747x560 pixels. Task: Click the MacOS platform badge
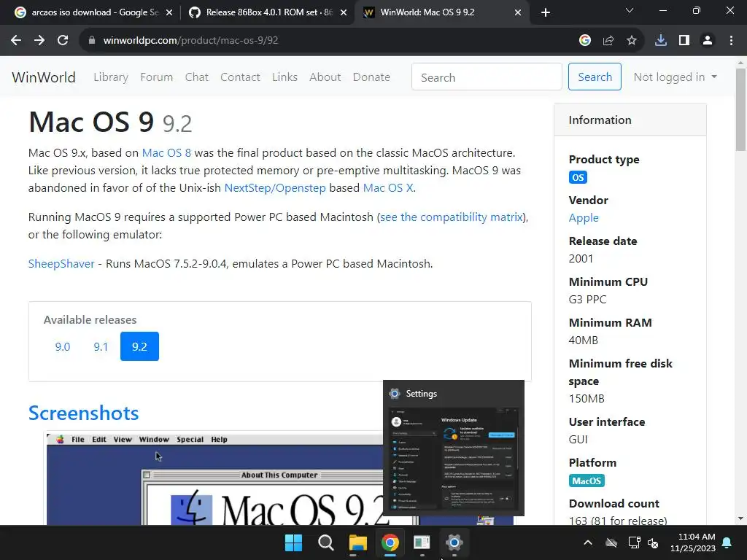(587, 481)
